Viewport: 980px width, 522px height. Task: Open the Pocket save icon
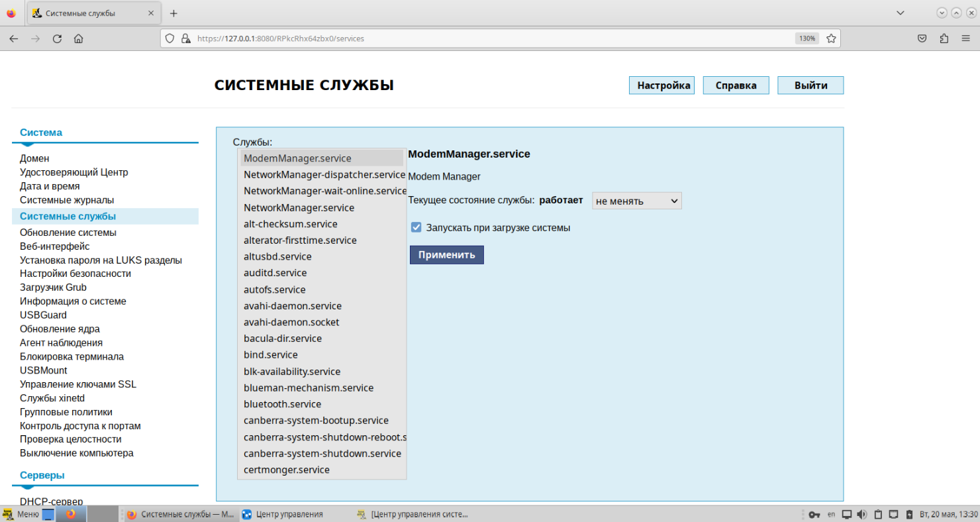coord(922,38)
